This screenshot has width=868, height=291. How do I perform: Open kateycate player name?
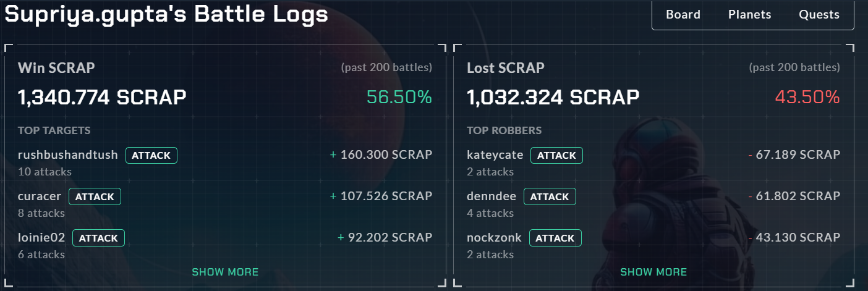click(x=495, y=155)
